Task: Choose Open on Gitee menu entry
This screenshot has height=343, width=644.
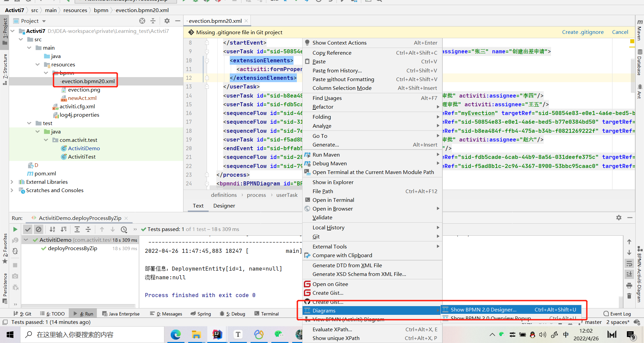Action: 372,284
